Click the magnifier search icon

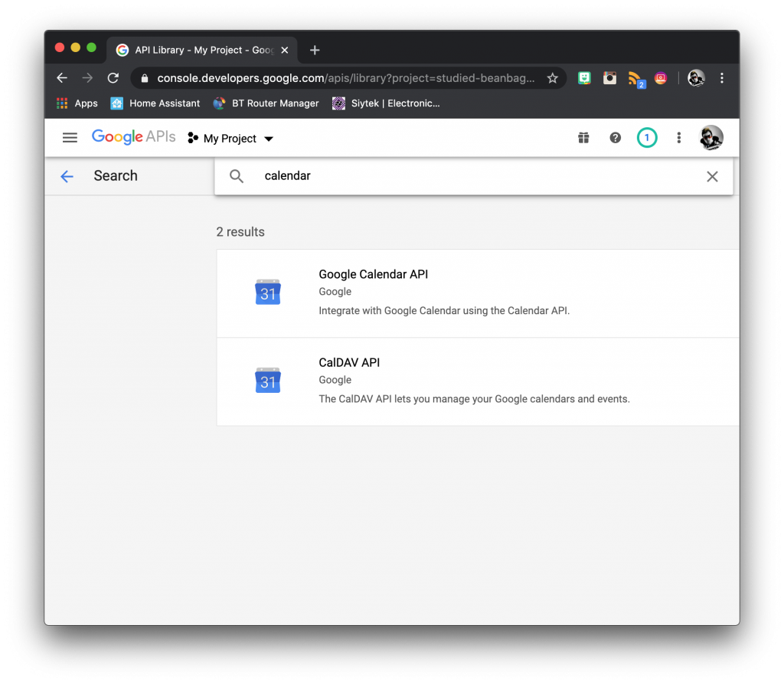coord(237,176)
